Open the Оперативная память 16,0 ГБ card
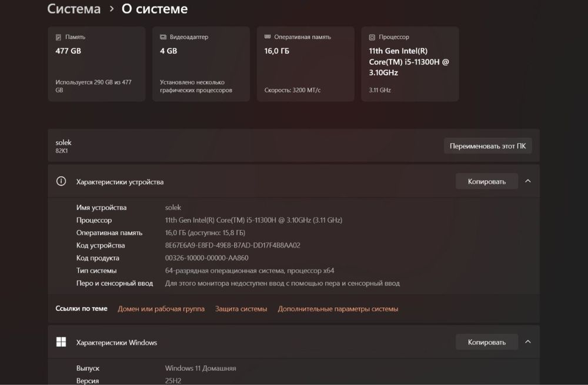The image size is (588, 385). [306, 63]
